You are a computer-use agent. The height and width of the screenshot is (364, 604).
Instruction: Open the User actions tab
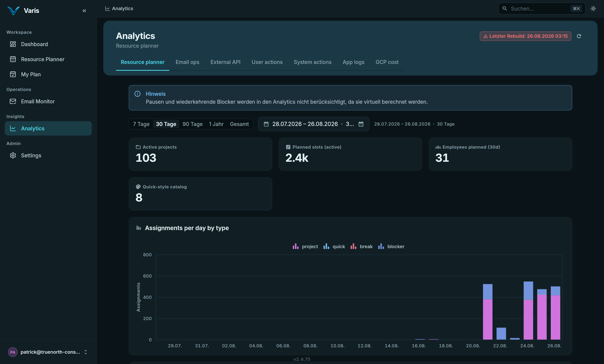point(267,62)
